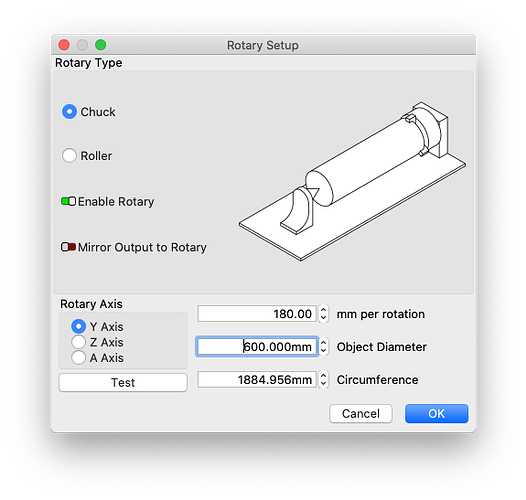Close the Rotary Setup window
Viewport: 526px width, 500px height.
(x=64, y=45)
